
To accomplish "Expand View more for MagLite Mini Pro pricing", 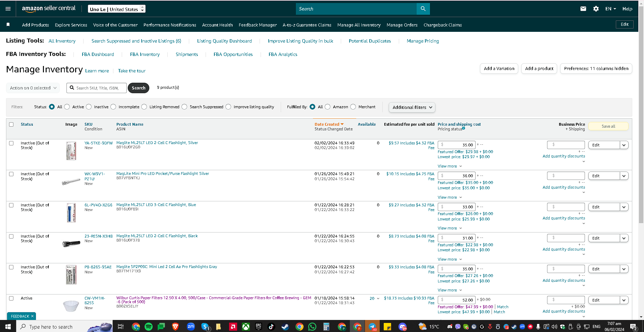I will (x=450, y=197).
